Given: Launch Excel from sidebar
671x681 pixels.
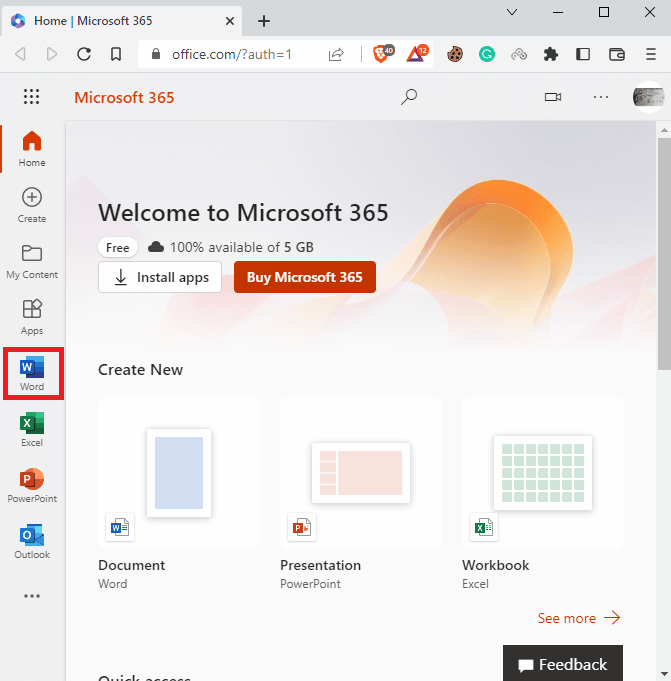Looking at the screenshot, I should (32, 430).
